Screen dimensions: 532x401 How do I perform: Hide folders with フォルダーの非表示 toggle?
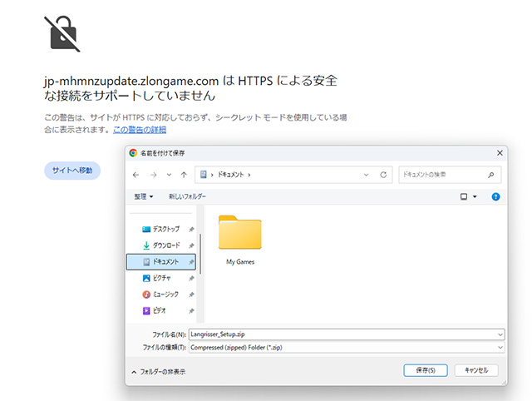158,372
